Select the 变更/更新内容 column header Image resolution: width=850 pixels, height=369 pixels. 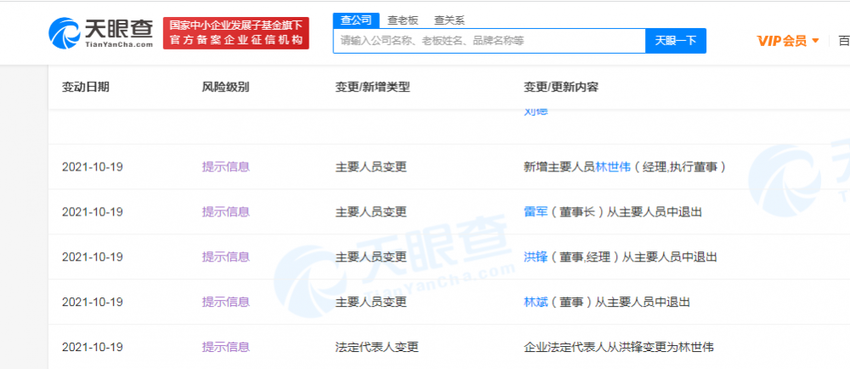(x=561, y=87)
